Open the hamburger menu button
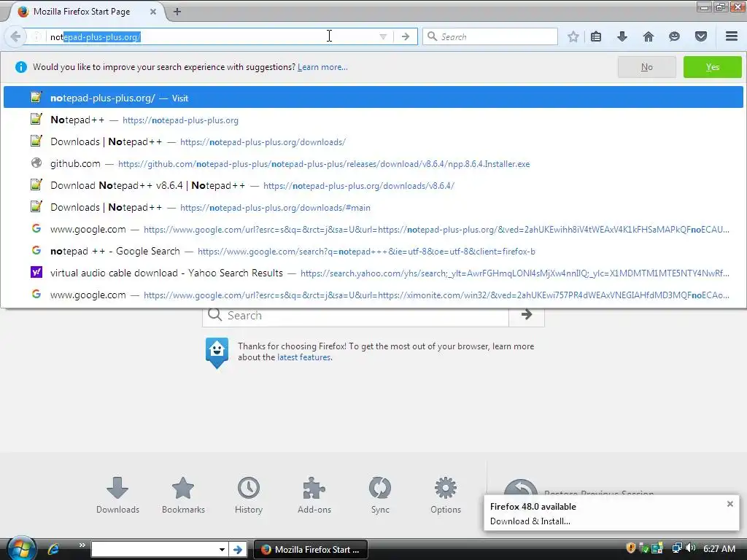This screenshot has height=560, width=747. [732, 36]
